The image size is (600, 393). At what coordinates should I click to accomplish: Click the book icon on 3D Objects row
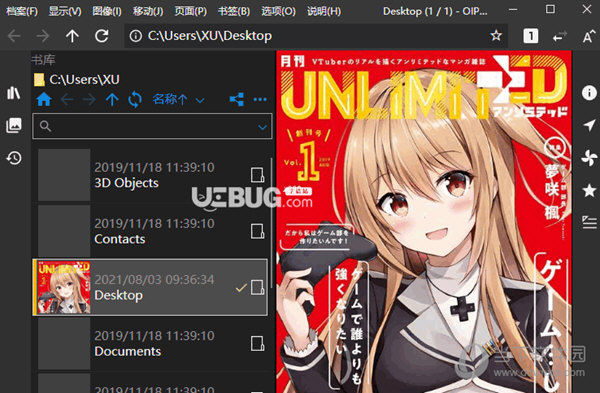coord(257,175)
